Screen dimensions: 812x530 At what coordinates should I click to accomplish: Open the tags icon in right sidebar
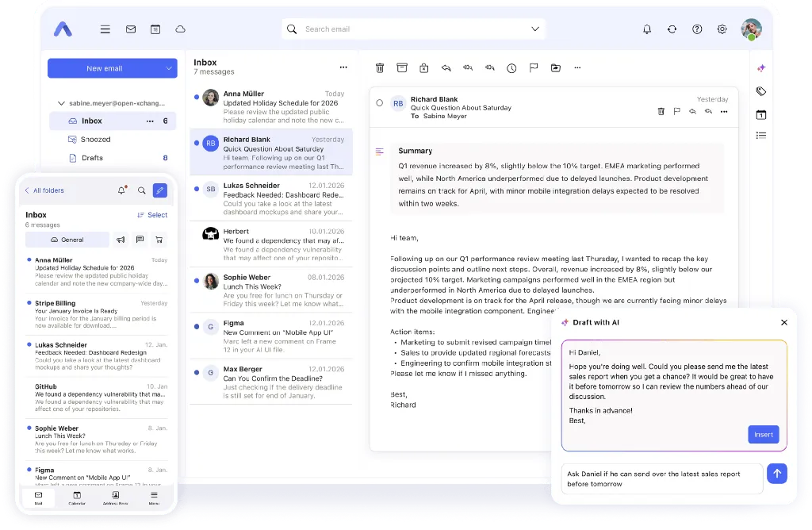click(x=761, y=92)
